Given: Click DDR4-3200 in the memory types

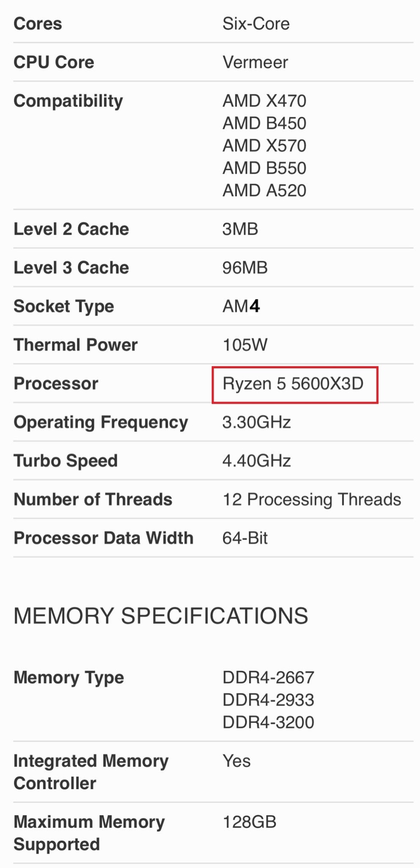Looking at the screenshot, I should (268, 722).
